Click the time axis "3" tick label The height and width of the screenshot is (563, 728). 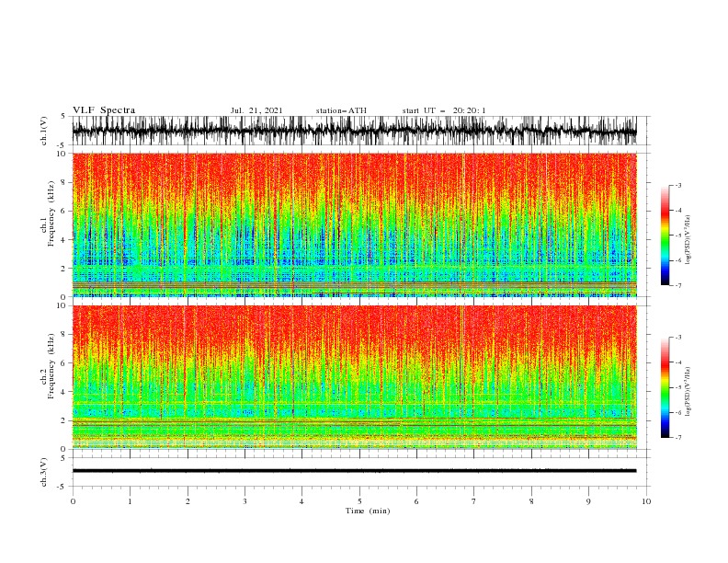[245, 501]
